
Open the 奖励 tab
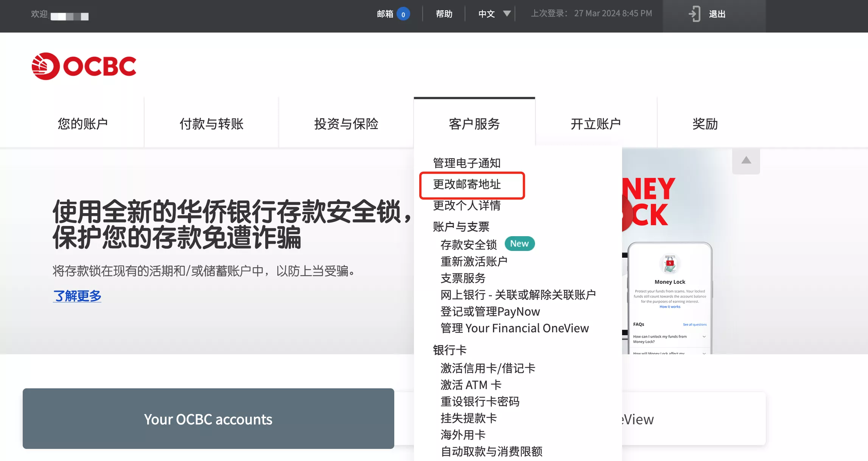pyautogui.click(x=705, y=124)
